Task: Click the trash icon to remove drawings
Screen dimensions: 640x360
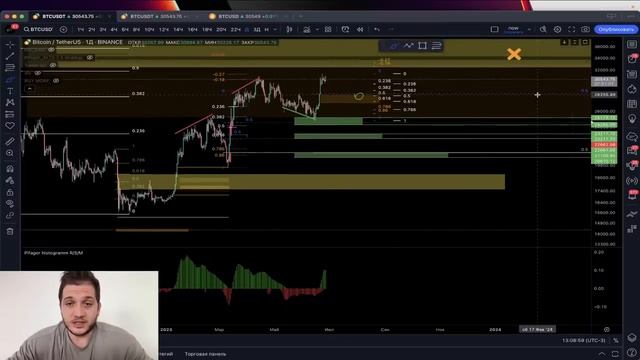Action: coord(10,231)
